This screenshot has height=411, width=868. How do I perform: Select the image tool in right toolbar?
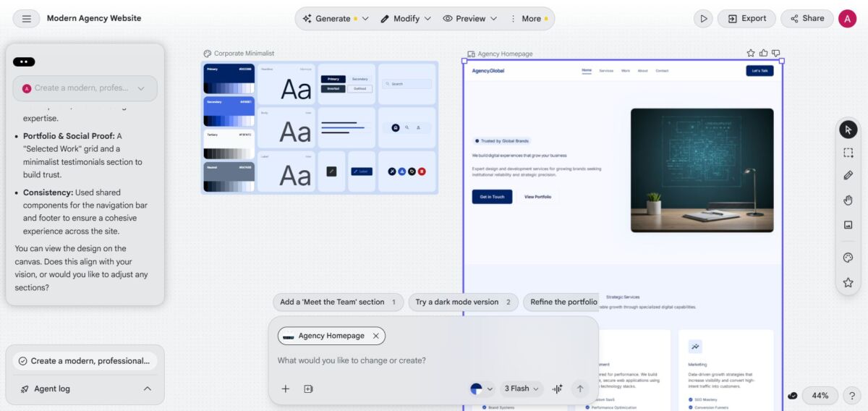(848, 225)
